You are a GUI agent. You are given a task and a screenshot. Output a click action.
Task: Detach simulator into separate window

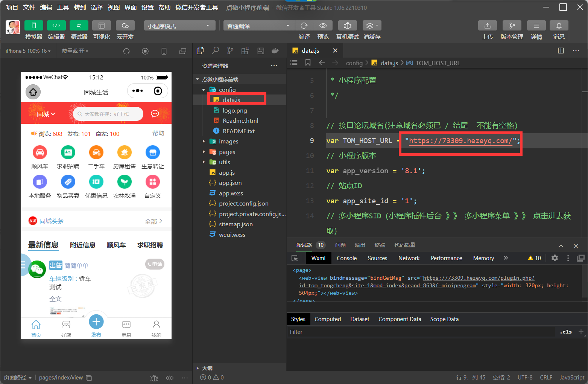tap(183, 51)
